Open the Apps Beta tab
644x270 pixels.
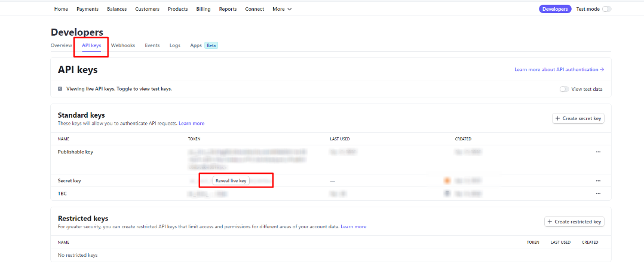click(x=204, y=45)
